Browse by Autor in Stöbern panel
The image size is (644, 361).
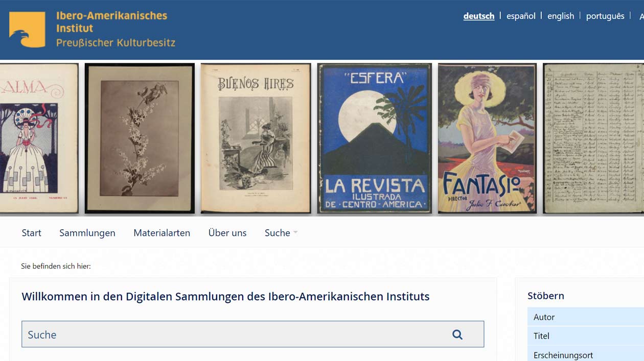pyautogui.click(x=586, y=317)
